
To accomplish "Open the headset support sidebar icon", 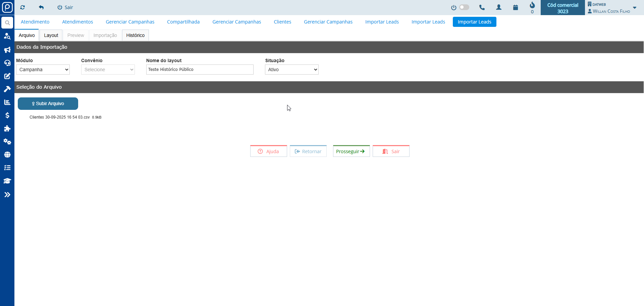I will click(7, 63).
